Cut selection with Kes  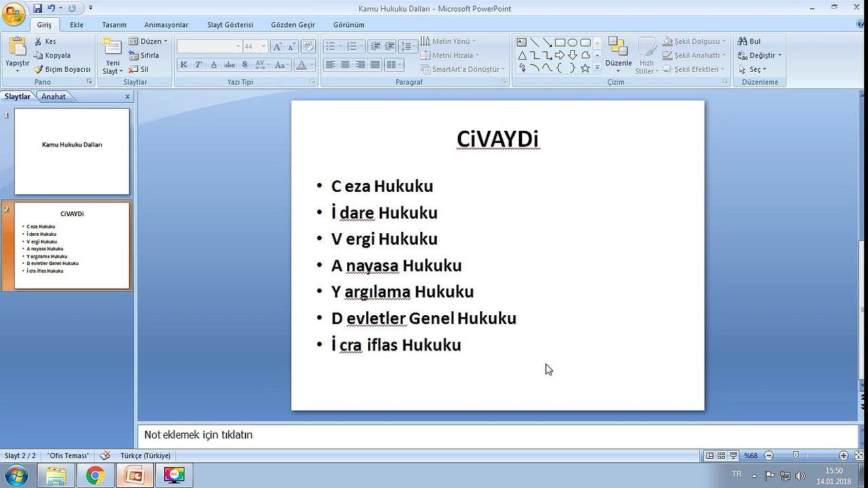[45, 41]
